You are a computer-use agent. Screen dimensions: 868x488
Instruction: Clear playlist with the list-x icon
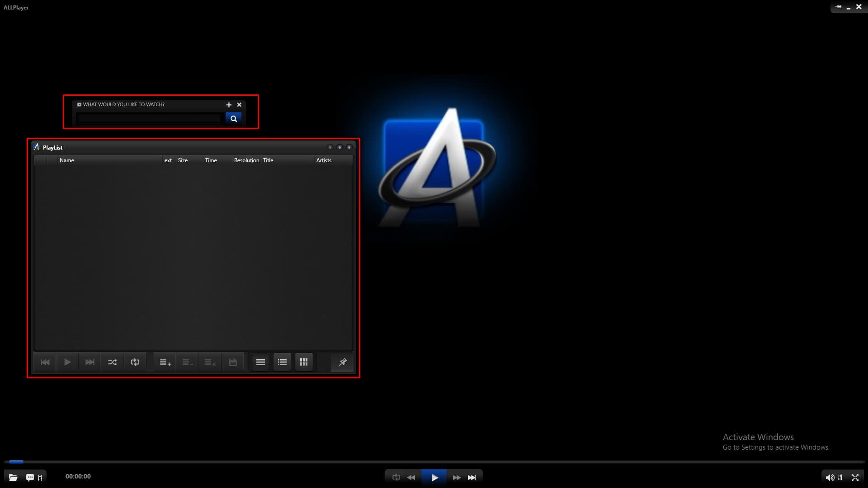tap(210, 362)
